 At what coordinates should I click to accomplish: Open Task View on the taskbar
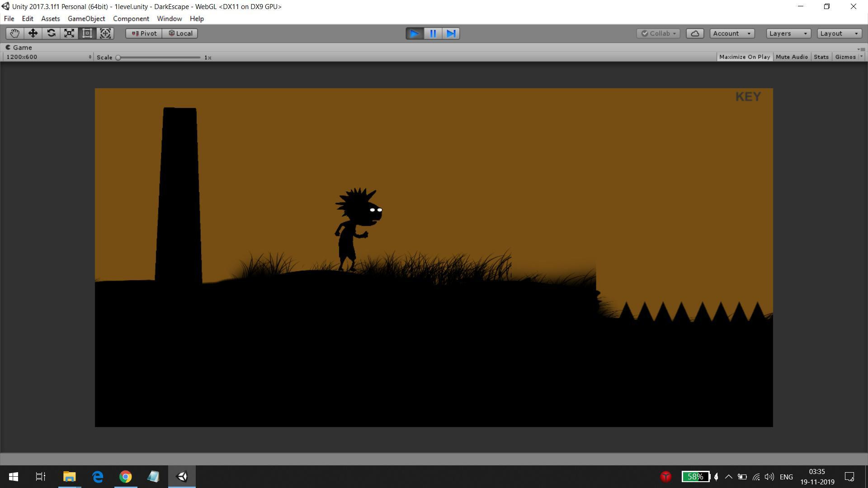coord(41,477)
